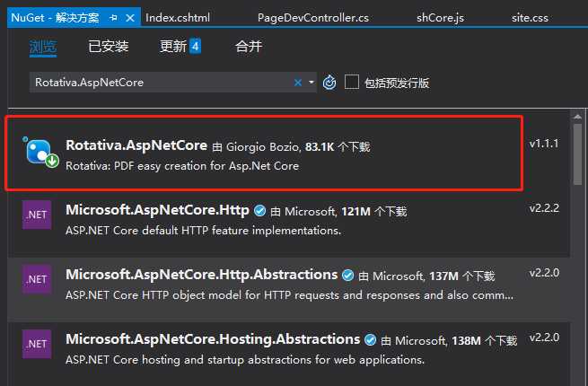Open the 合并 (Consolidate) tab
This screenshot has width=588, height=386.
[249, 47]
